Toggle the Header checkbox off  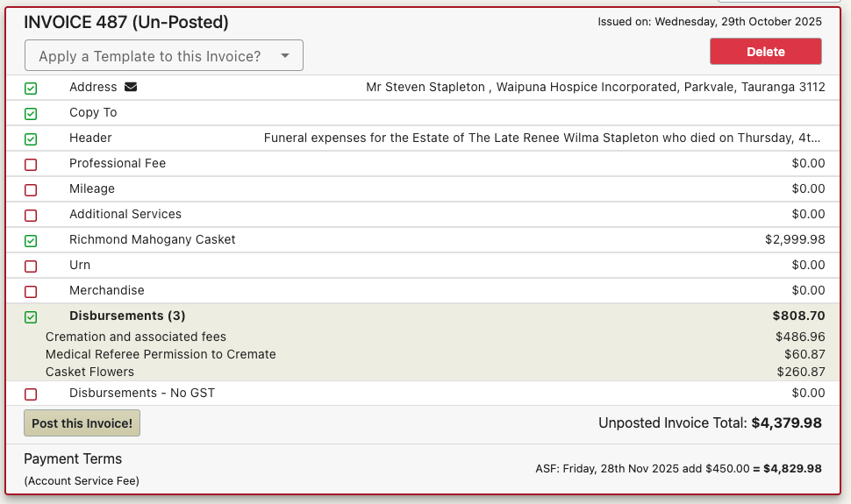click(x=31, y=139)
